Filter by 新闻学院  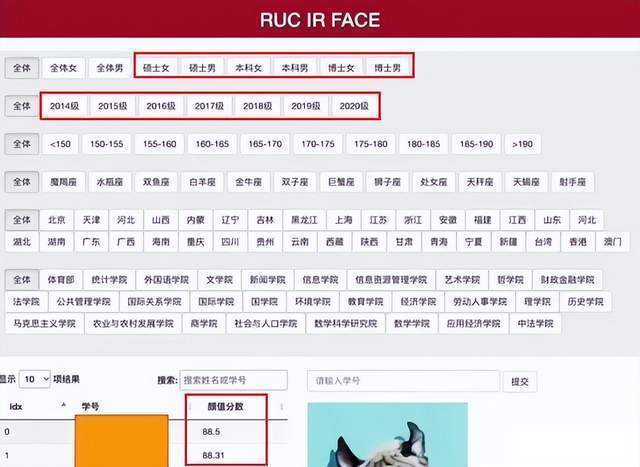(268, 280)
